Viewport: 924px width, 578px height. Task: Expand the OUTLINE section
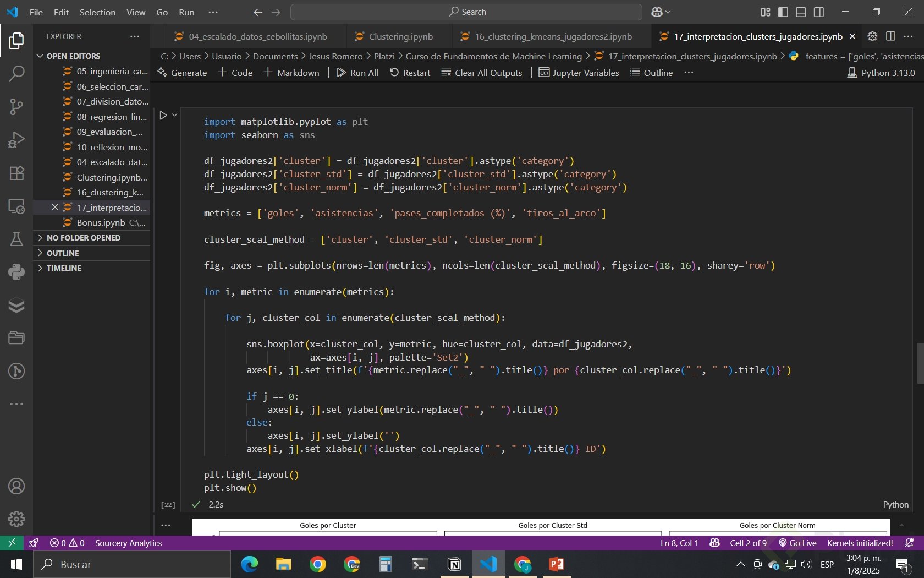pyautogui.click(x=63, y=253)
